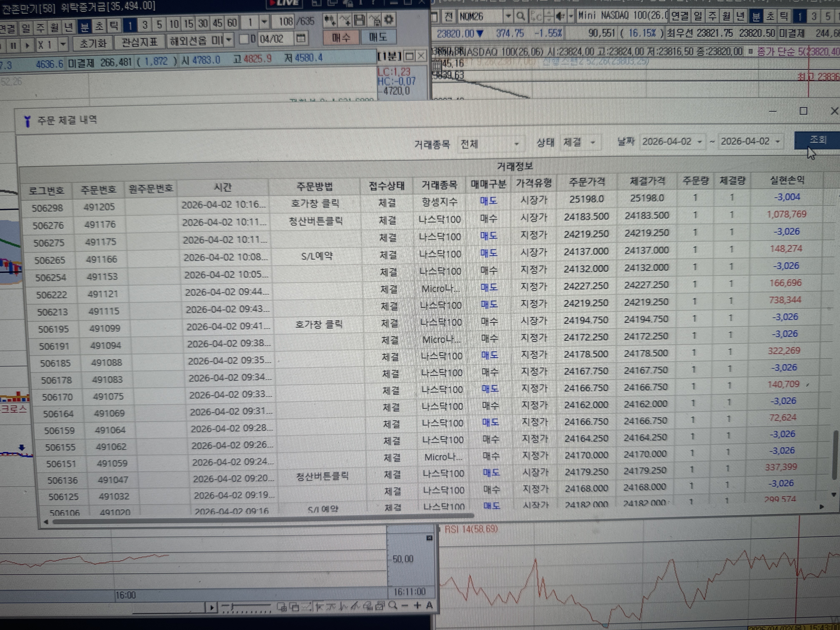The width and height of the screenshot is (840, 630).
Task: Click the right scroll arrow in order table
Action: click(822, 507)
